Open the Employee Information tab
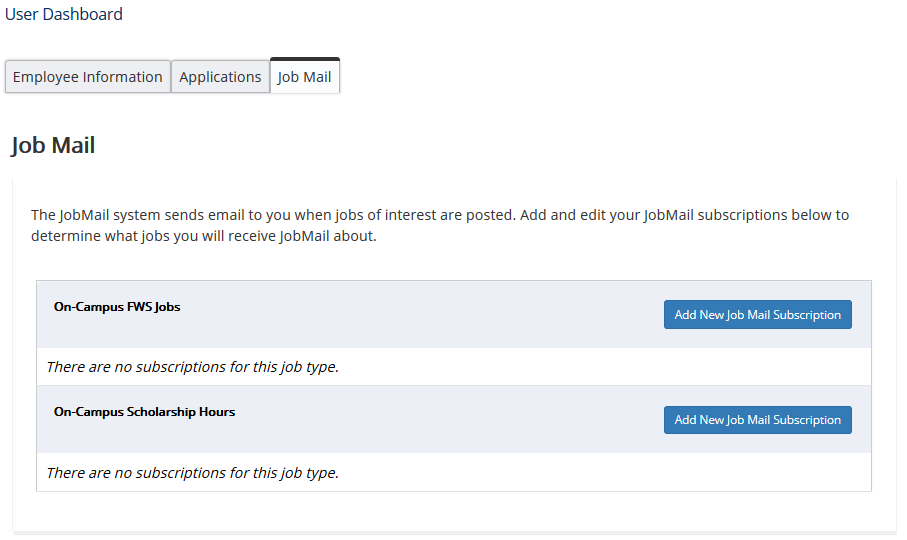This screenshot has width=907, height=540. 88,77
